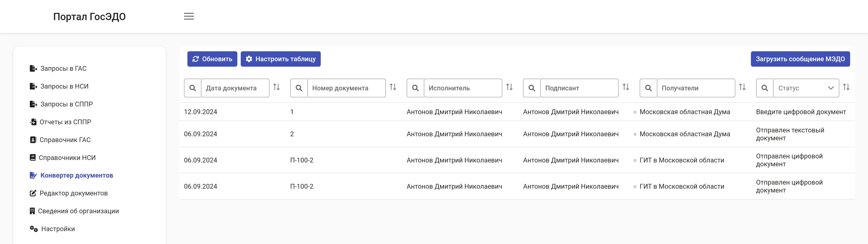The height and width of the screenshot is (244, 868).
Task: Click search icon for Исполнитель filter
Action: (415, 88)
